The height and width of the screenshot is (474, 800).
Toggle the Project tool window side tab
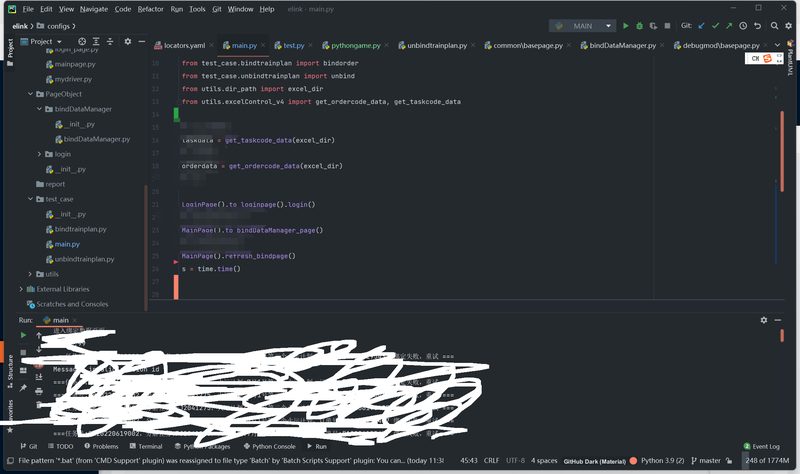pyautogui.click(x=10, y=53)
